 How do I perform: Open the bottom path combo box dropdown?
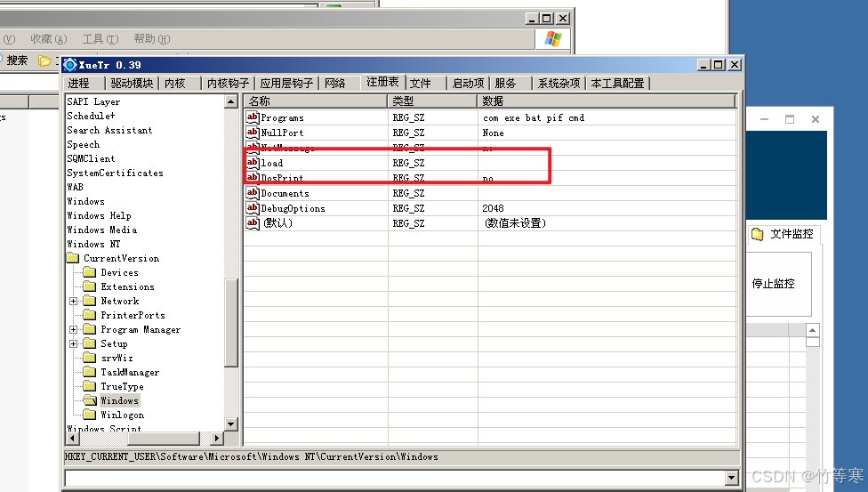tap(732, 478)
